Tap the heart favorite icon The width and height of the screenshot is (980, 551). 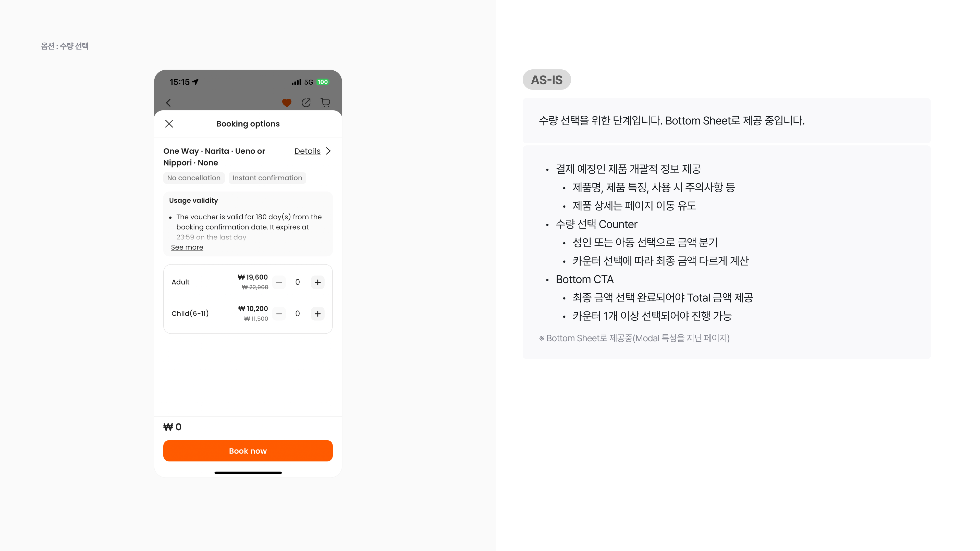pyautogui.click(x=287, y=103)
